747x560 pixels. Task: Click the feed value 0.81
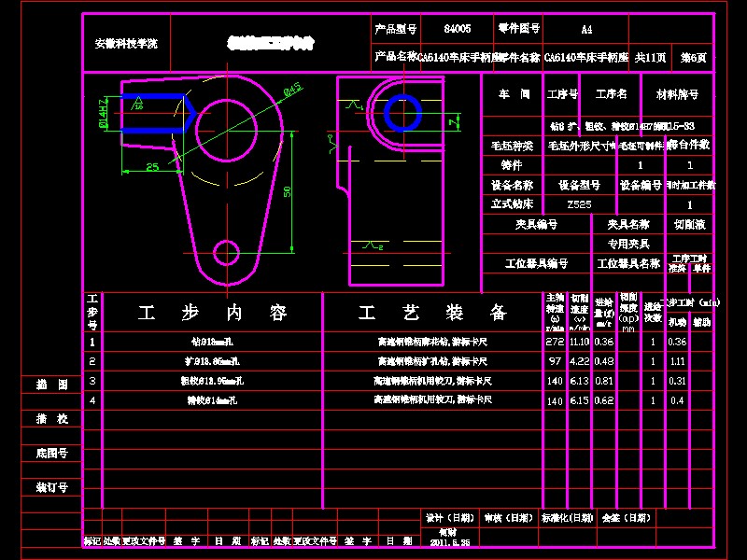pyautogui.click(x=603, y=381)
